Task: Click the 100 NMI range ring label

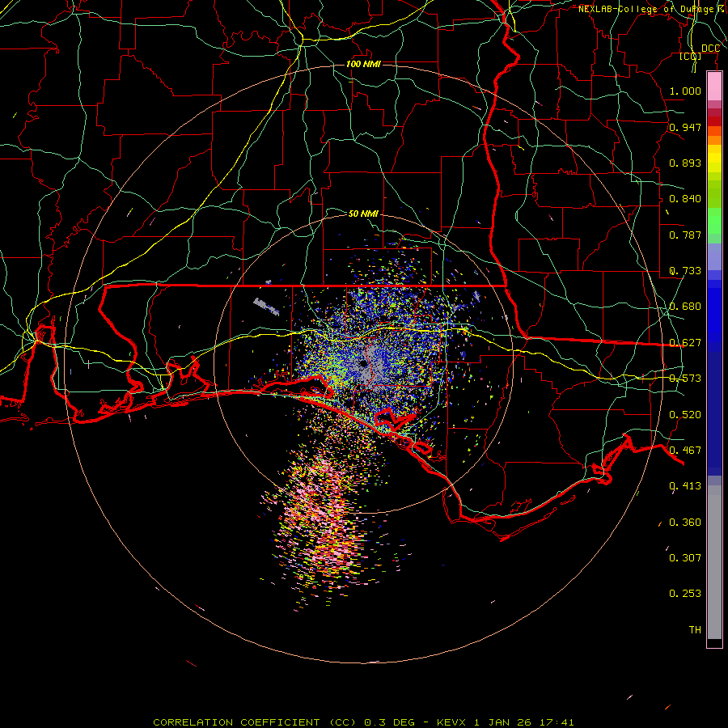Action: (363, 64)
